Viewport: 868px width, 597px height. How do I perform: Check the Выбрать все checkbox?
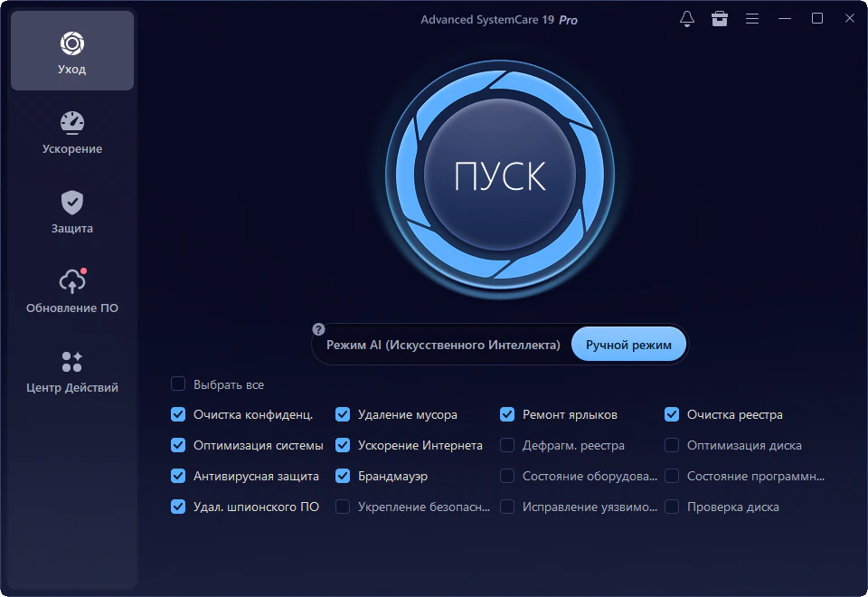(178, 384)
